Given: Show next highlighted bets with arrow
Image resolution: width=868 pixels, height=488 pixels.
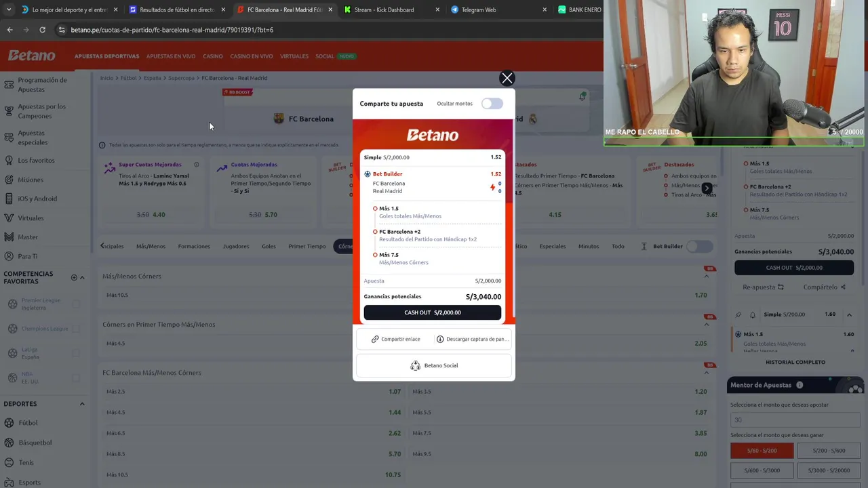Looking at the screenshot, I should pyautogui.click(x=707, y=188).
